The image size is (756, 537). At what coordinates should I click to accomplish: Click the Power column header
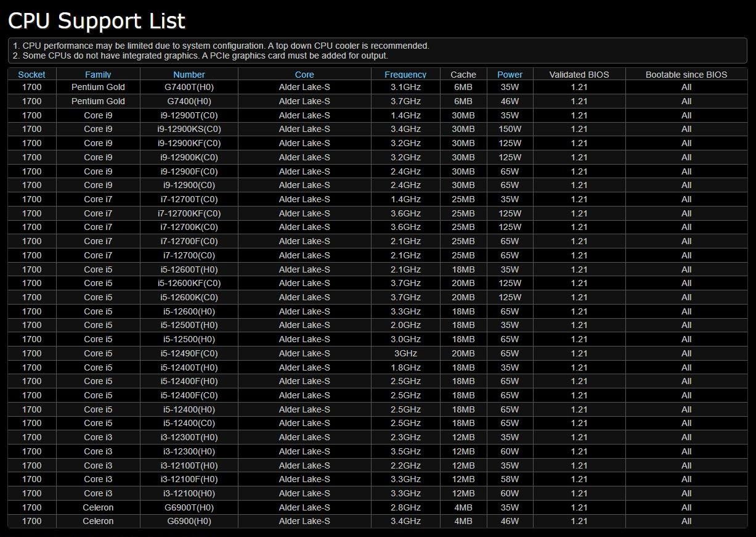tap(510, 75)
